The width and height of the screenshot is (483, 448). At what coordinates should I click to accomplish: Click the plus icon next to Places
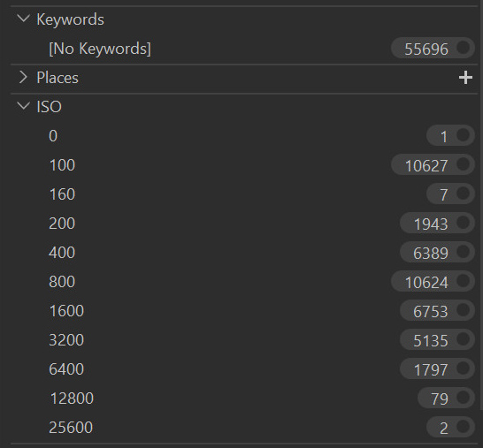click(465, 78)
